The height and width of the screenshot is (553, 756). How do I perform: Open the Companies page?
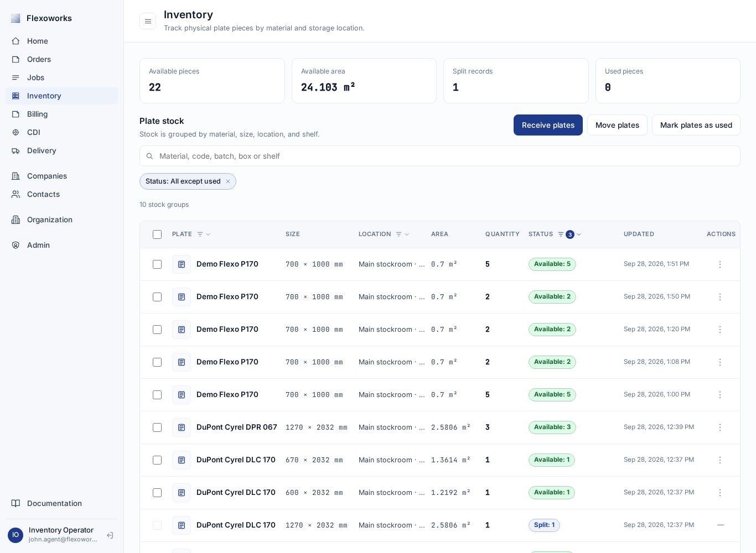tap(61, 176)
